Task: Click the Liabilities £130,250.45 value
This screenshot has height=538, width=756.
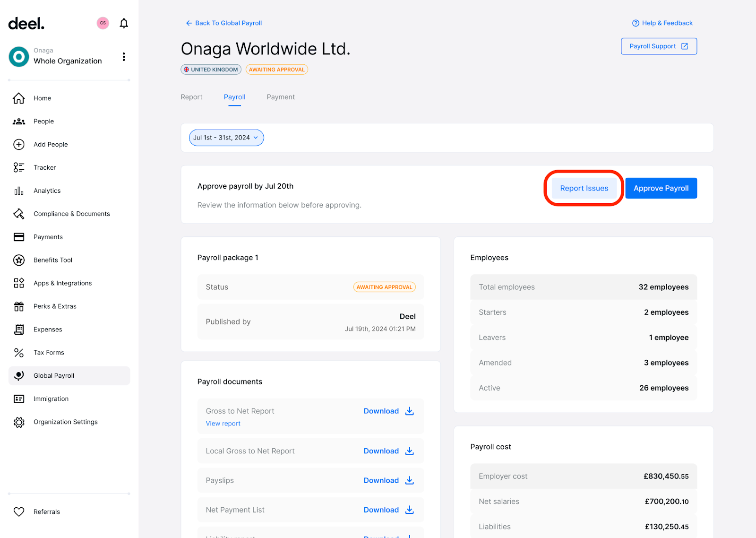Action: click(x=667, y=527)
